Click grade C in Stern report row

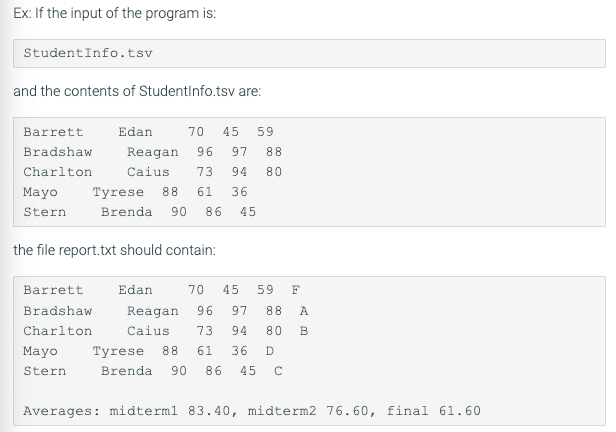click(278, 371)
